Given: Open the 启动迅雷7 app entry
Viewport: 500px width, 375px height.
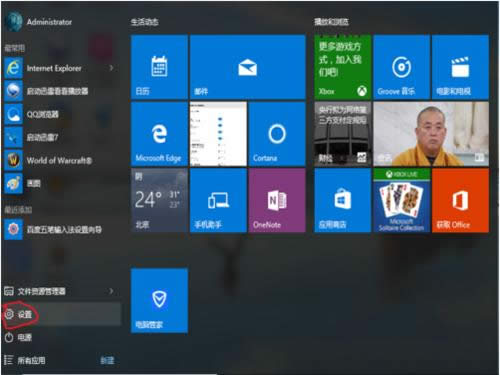Looking at the screenshot, I should [x=62, y=137].
